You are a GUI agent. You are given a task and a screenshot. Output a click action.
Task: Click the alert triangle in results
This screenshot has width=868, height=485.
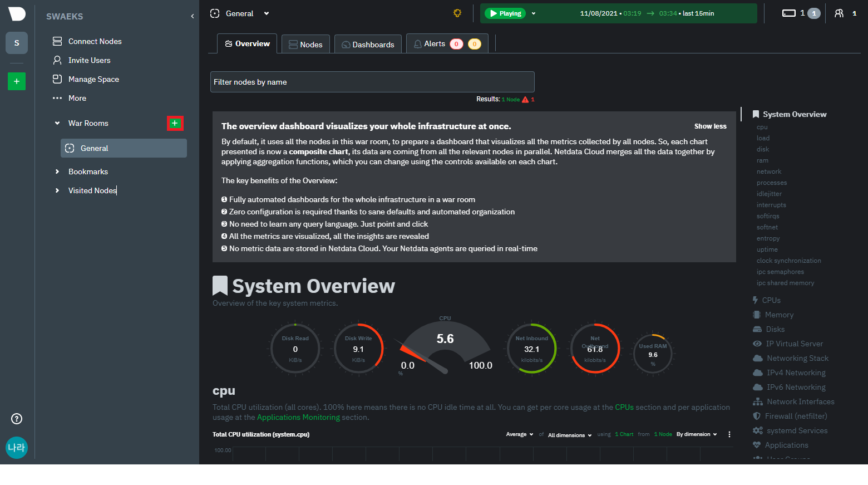(525, 100)
